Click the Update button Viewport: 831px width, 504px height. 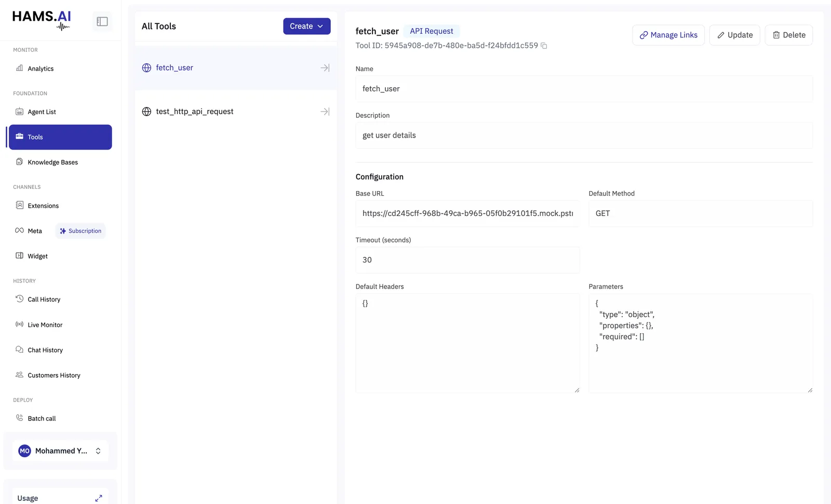735,35
